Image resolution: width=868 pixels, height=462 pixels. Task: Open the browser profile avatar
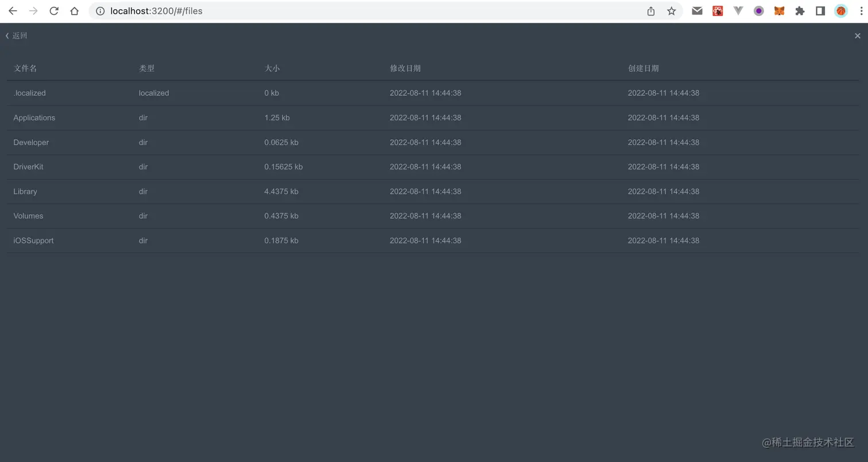[x=841, y=11]
